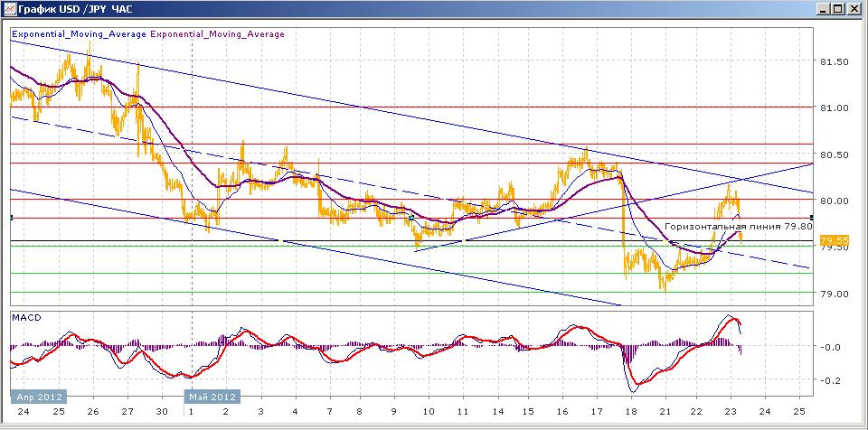Screen dimensions: 868x430
Task: Click the left handle of the 79.80 horizontal line
Action: pyautogui.click(x=12, y=218)
